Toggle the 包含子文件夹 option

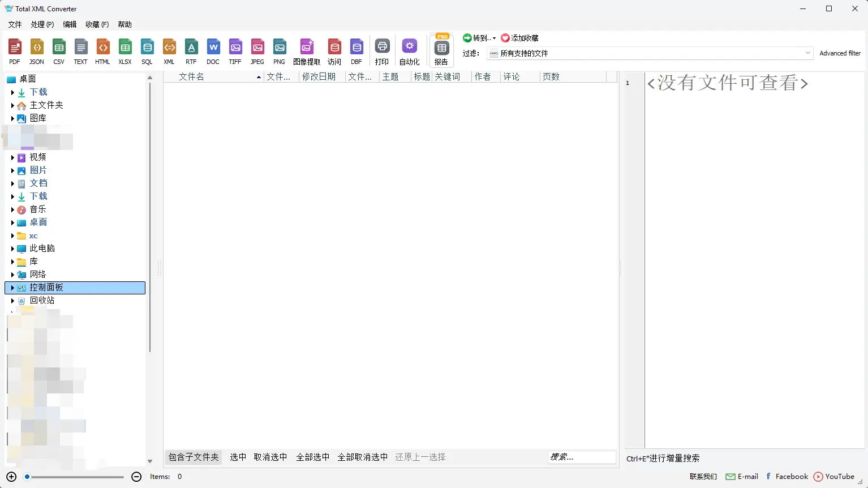click(x=194, y=457)
